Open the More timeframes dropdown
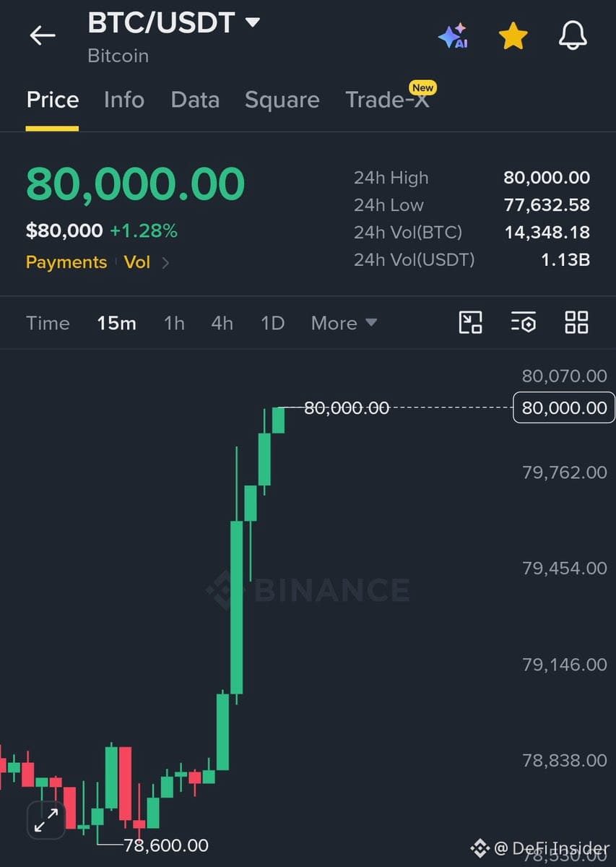Screen dimensions: 616x867 tap(344, 323)
